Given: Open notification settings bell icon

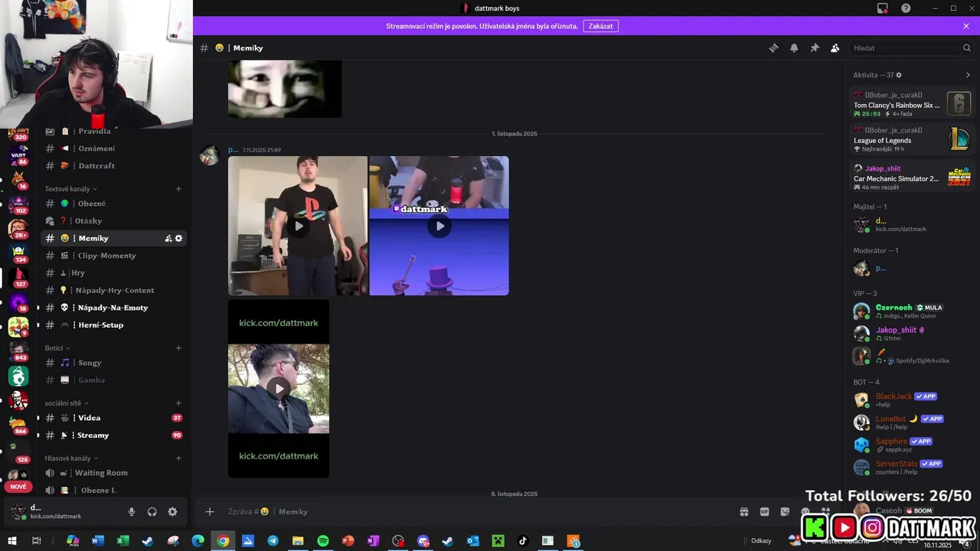Looking at the screenshot, I should point(794,47).
